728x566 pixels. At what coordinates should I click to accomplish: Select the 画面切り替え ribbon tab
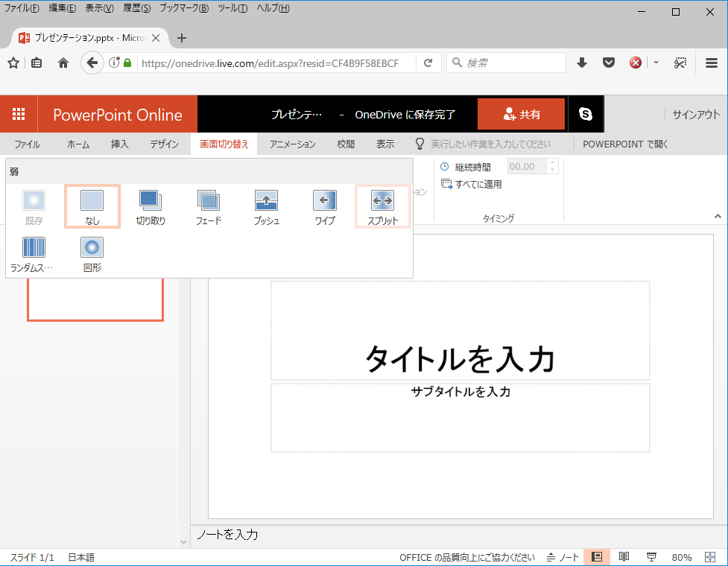tap(224, 144)
